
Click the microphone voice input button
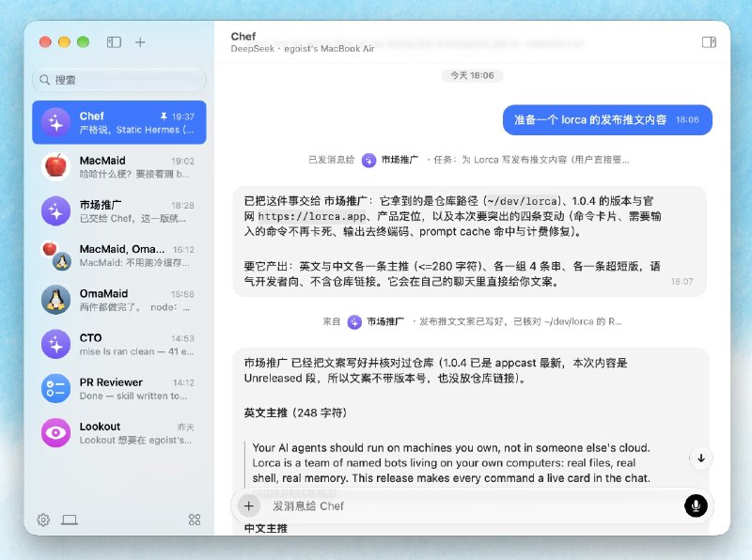click(696, 506)
